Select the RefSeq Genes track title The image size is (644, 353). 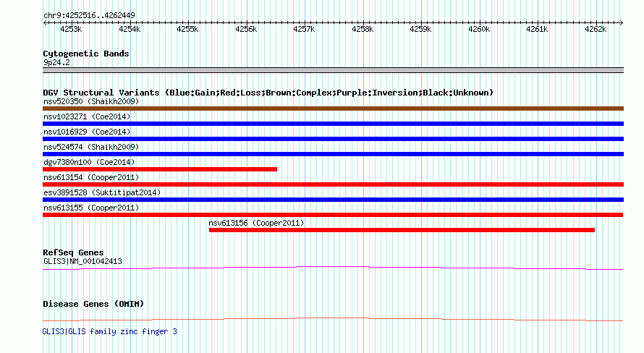(73, 252)
